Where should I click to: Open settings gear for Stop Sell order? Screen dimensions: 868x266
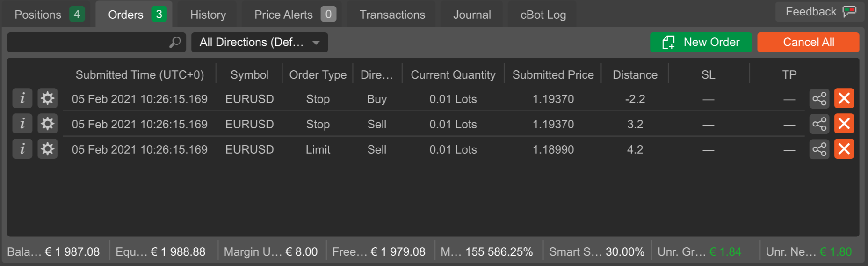pos(47,124)
